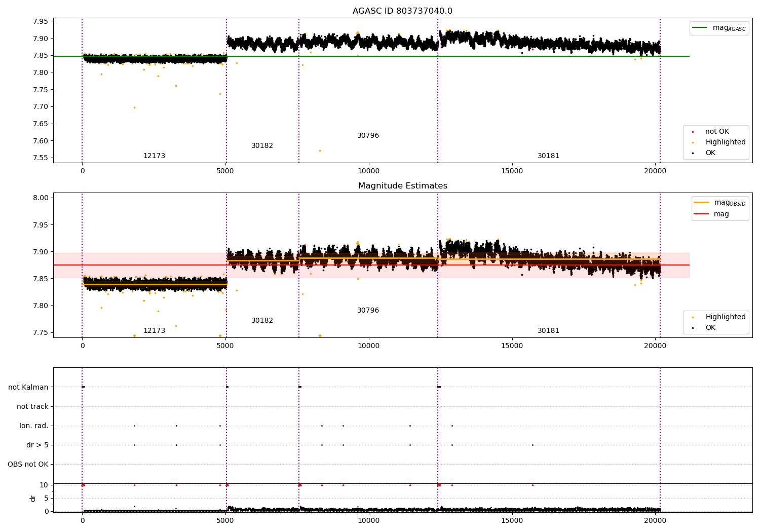Click the 'not track' axis label
The height and width of the screenshot is (532, 760).
tap(32, 406)
